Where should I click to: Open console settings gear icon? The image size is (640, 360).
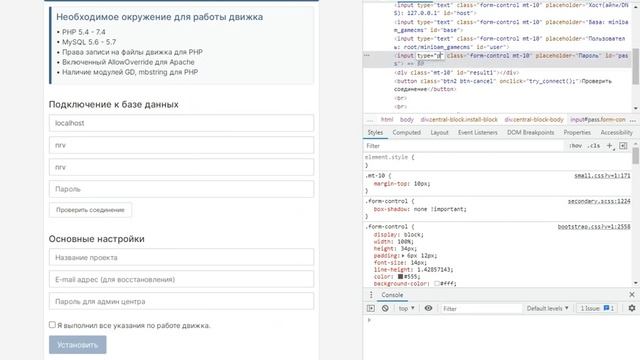632,308
